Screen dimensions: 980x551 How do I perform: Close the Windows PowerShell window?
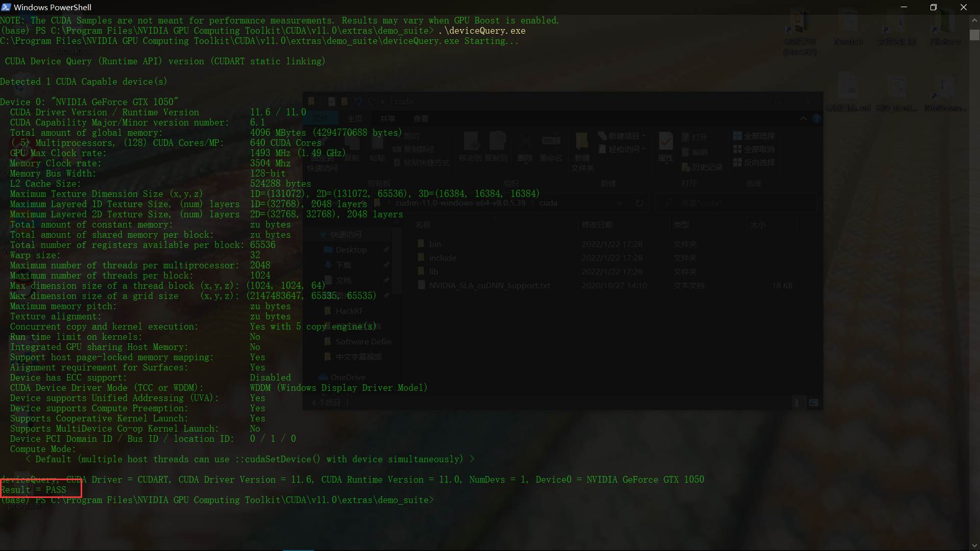point(964,7)
